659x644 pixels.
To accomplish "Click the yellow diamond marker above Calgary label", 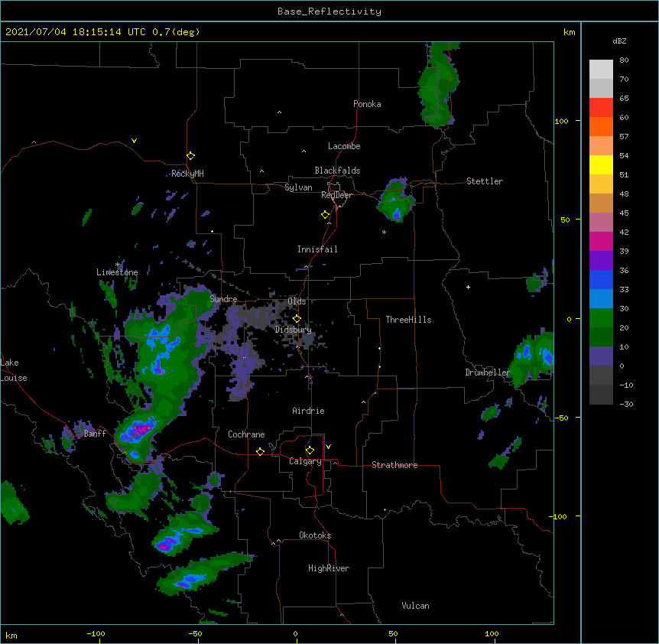I will pos(310,450).
